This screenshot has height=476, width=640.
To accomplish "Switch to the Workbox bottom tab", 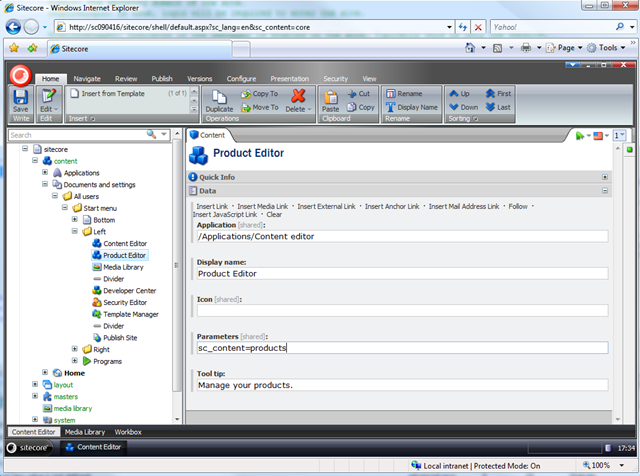I will tap(128, 432).
